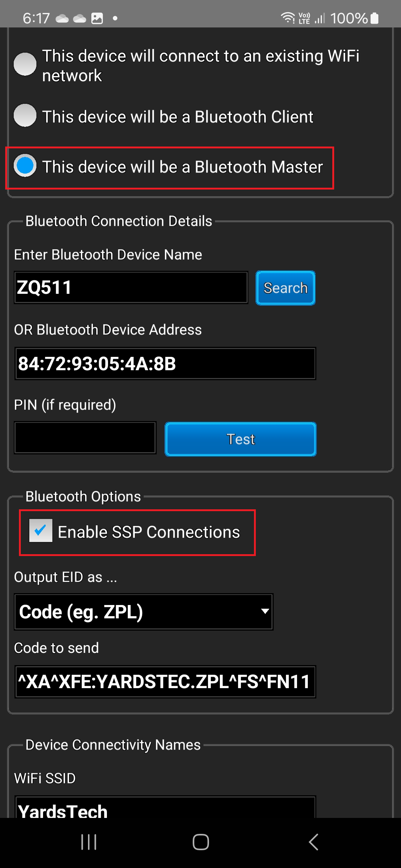Open the Output EID as dropdown
The width and height of the screenshot is (401, 868).
pos(143,612)
